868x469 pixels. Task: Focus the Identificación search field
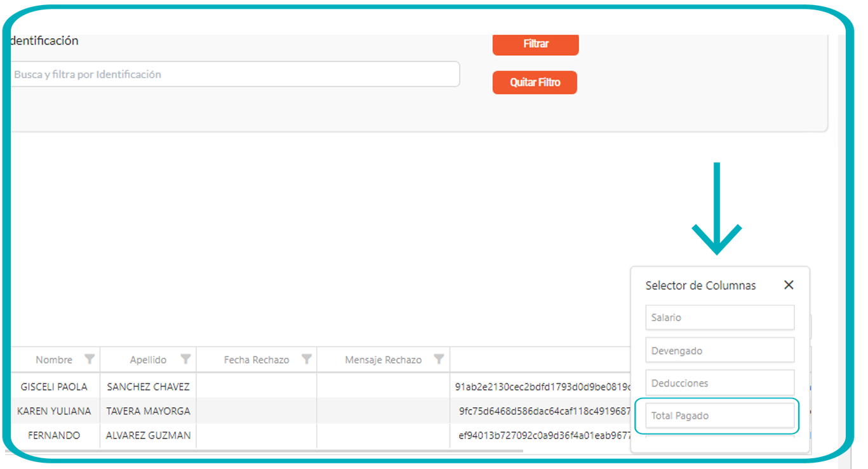point(235,74)
